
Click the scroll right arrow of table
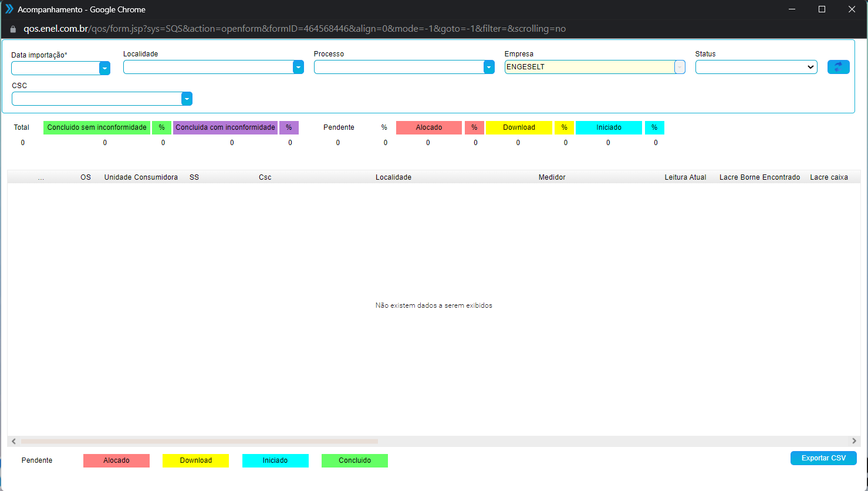[x=854, y=441]
